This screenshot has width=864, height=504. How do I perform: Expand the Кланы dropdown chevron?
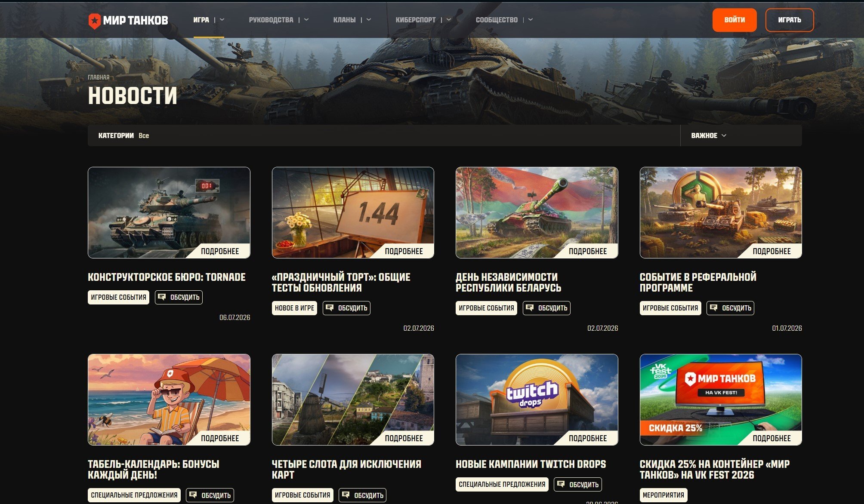tap(369, 20)
